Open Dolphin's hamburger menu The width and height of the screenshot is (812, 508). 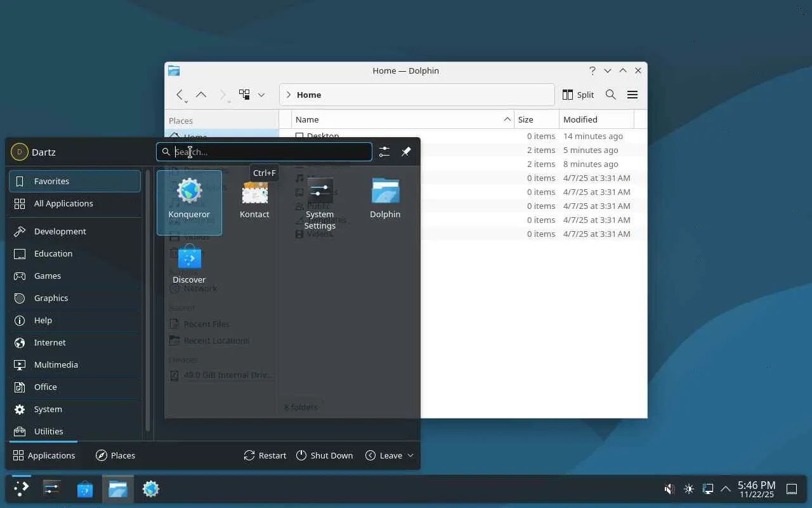tap(632, 95)
